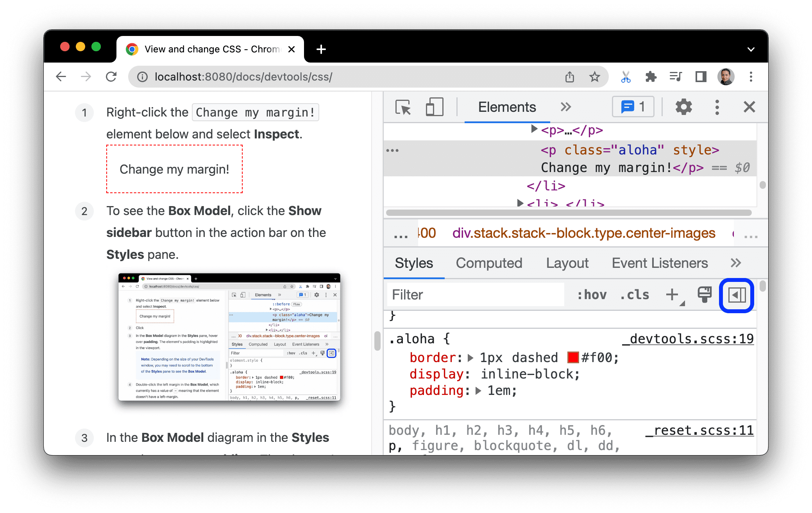Expand the `border` shorthand property triangle
The height and width of the screenshot is (513, 812).
click(469, 357)
